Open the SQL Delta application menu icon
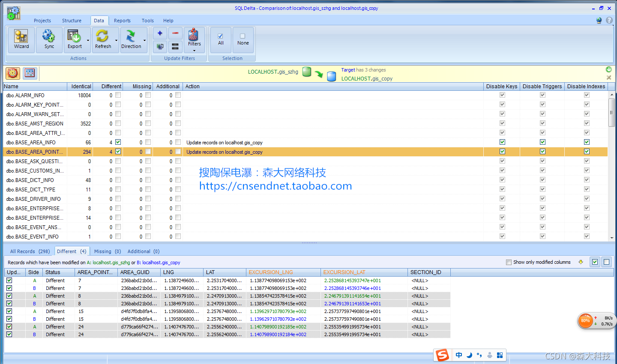The image size is (617, 364). pos(13,13)
